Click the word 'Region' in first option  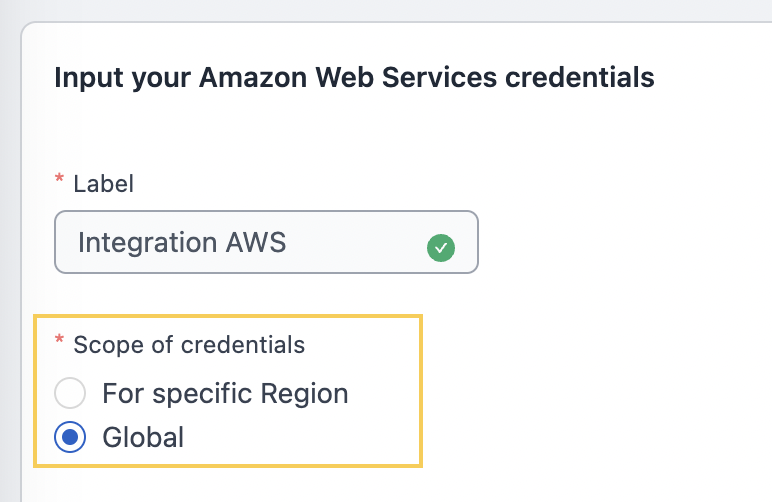(x=304, y=393)
